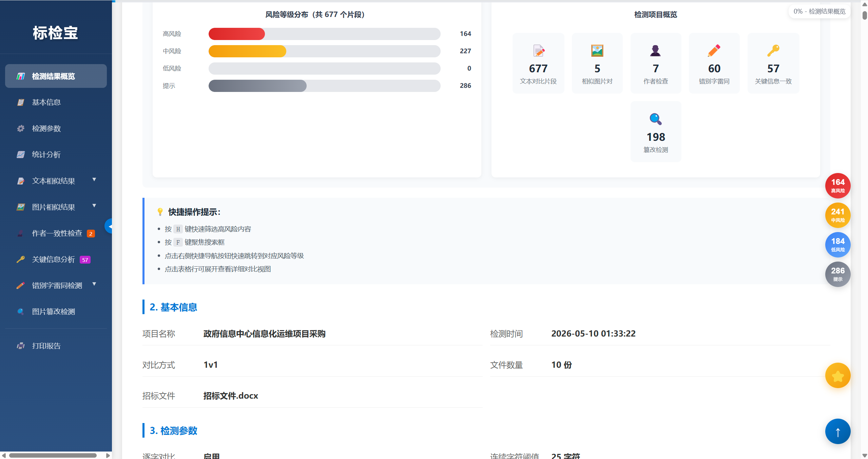This screenshot has width=868, height=459.
Task: Click the 文本相似结果 document icon
Action: point(21,181)
